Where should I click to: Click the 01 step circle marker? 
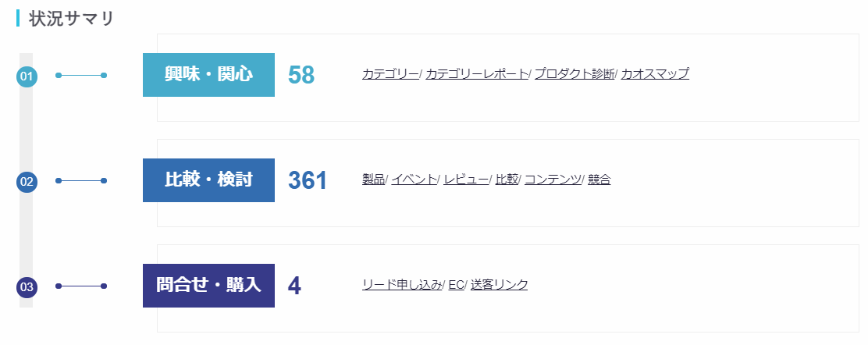click(27, 76)
